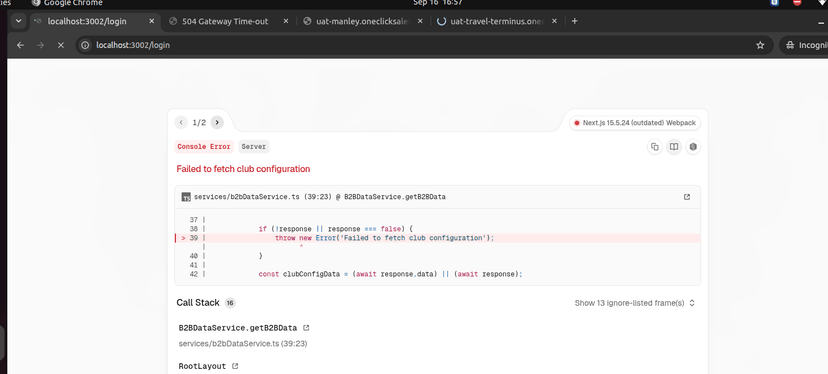
Task: Click the Console Error label
Action: point(204,147)
